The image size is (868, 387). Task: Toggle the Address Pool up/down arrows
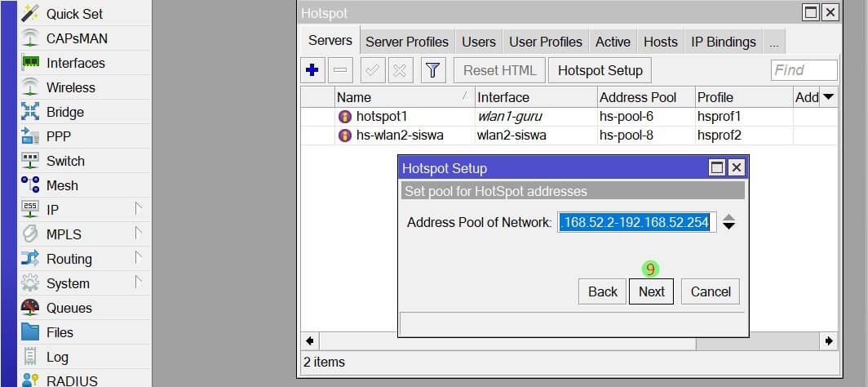click(x=728, y=222)
